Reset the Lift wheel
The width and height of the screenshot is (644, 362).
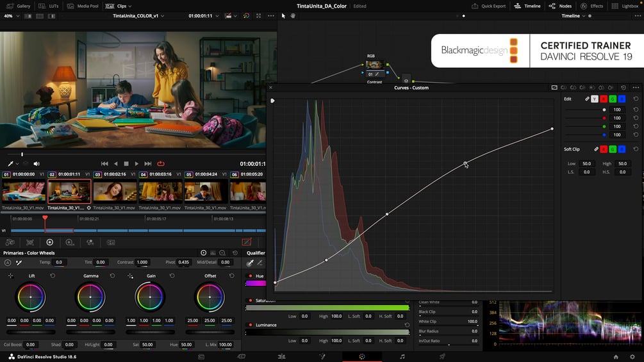[x=53, y=276]
